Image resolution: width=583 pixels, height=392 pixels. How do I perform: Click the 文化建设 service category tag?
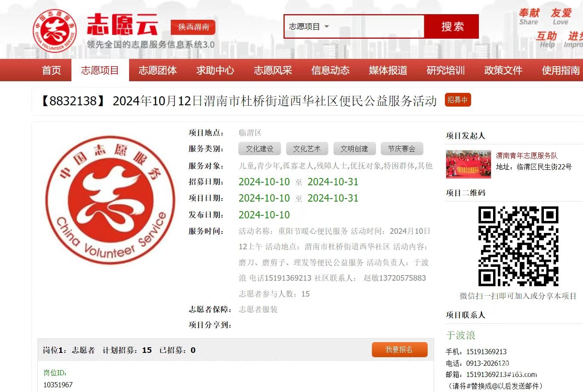(259, 149)
